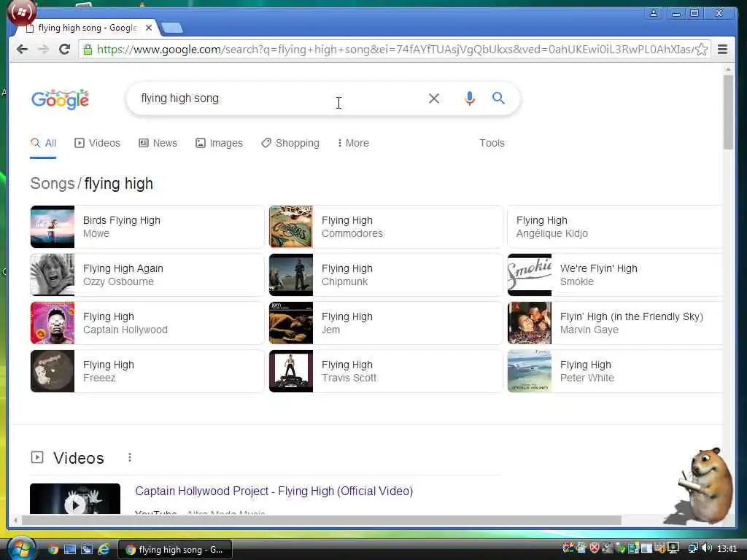Viewport: 747px width, 560px height.
Task: Open Flying High by Commodores
Action: click(385, 227)
